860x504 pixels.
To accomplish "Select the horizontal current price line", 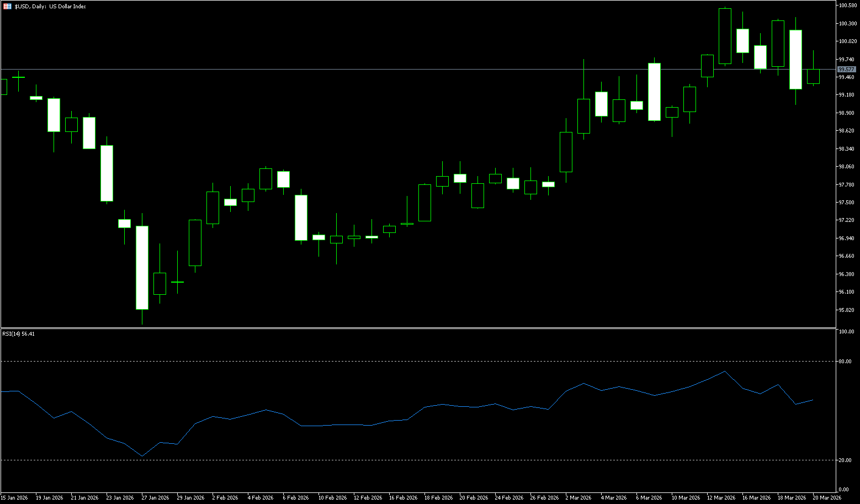I will click(386, 69).
